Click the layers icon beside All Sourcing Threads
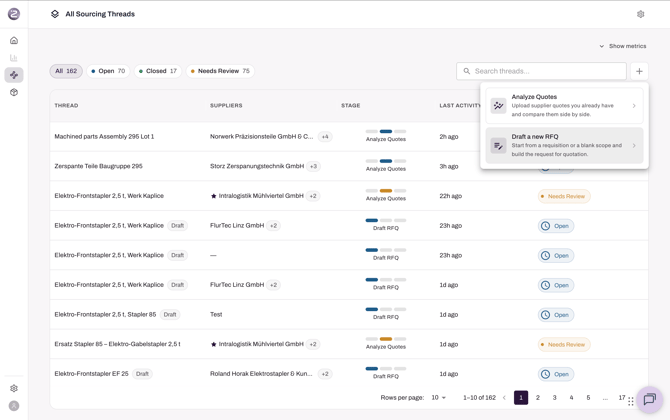Image resolution: width=670 pixels, height=420 pixels. pyautogui.click(x=55, y=14)
